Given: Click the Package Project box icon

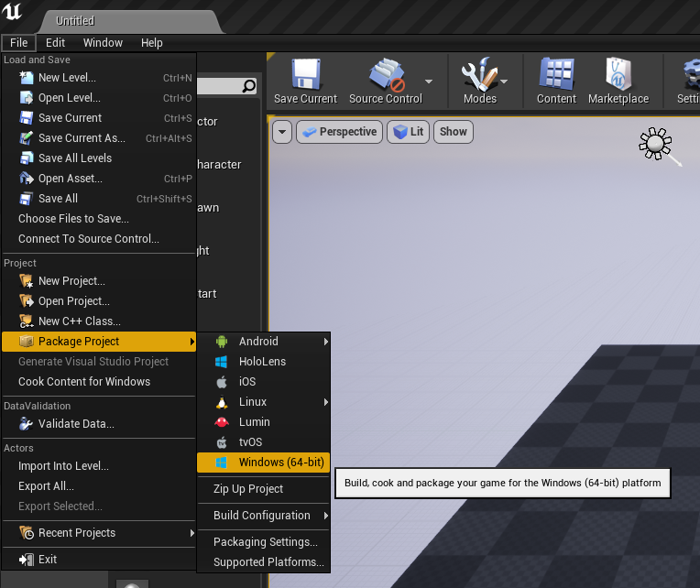Looking at the screenshot, I should point(27,342).
